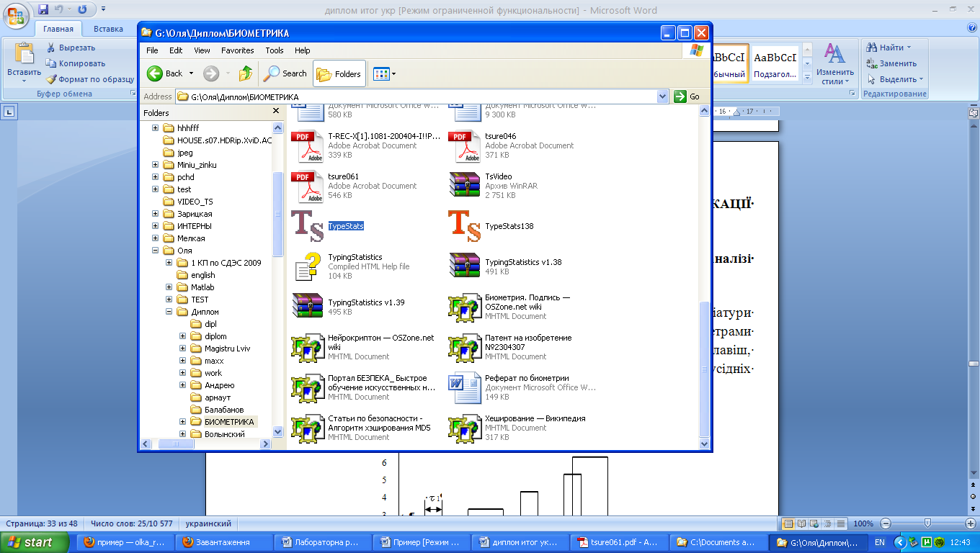Click Заменить in Word ribbon
Screen dimensions: 980x553
892,63
